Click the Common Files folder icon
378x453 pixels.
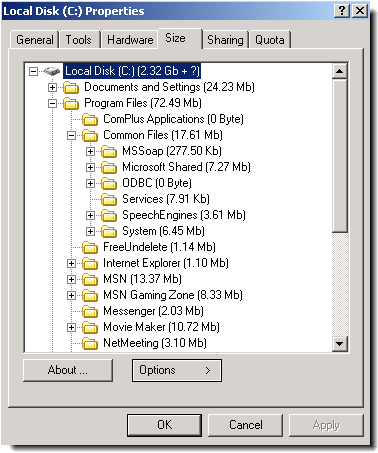90,136
